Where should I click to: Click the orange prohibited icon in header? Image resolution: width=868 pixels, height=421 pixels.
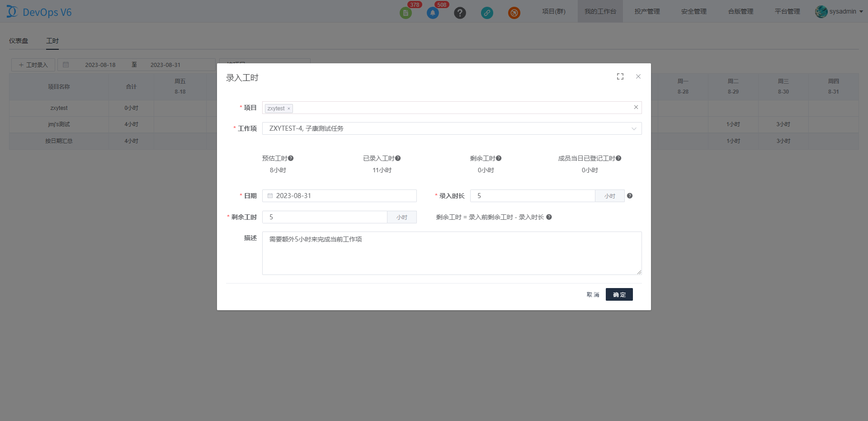click(514, 13)
